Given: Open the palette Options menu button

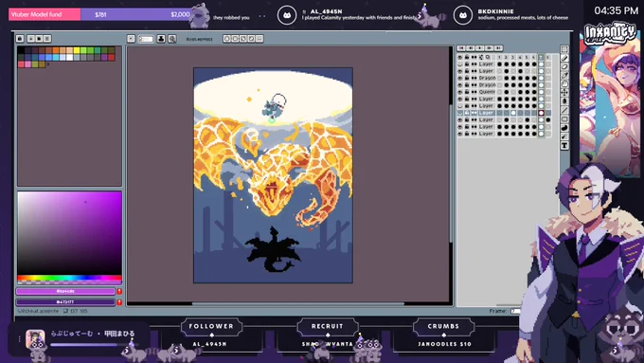Looking at the screenshot, I should click(47, 39).
